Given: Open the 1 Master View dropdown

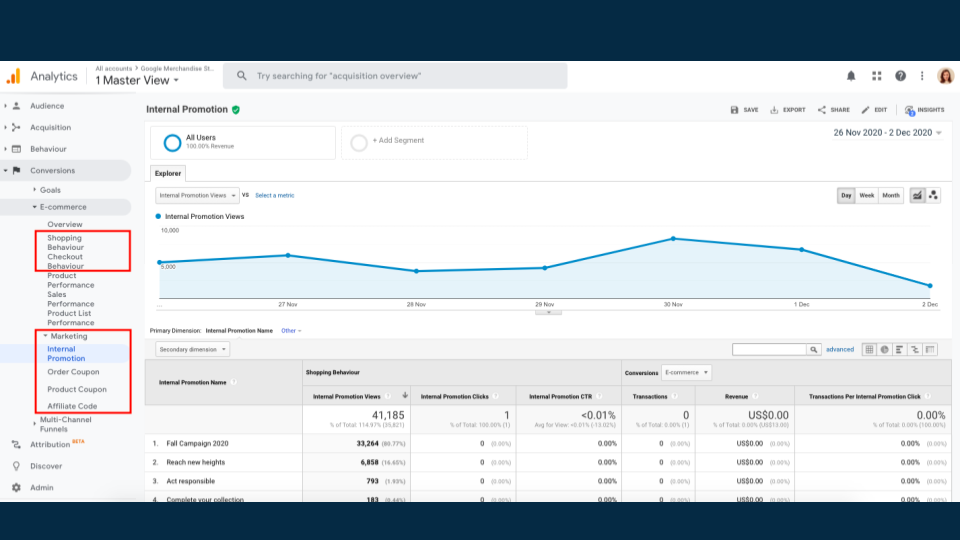Looking at the screenshot, I should coord(137,80).
